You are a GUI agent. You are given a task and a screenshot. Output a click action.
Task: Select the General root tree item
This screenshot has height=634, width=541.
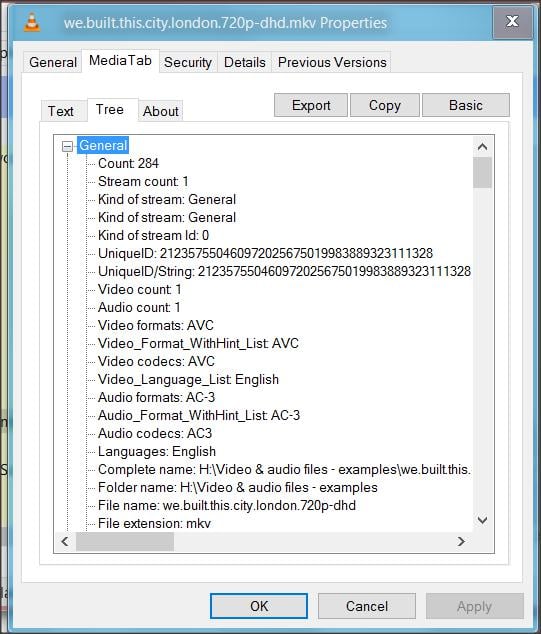tap(103, 145)
